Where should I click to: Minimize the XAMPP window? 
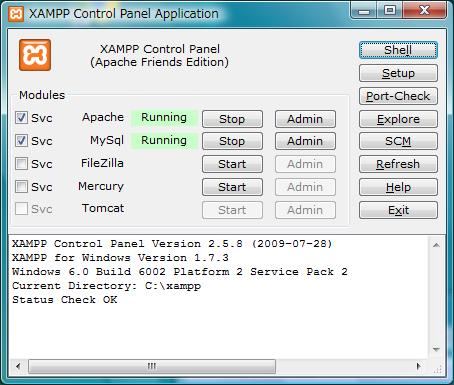pyautogui.click(x=364, y=11)
